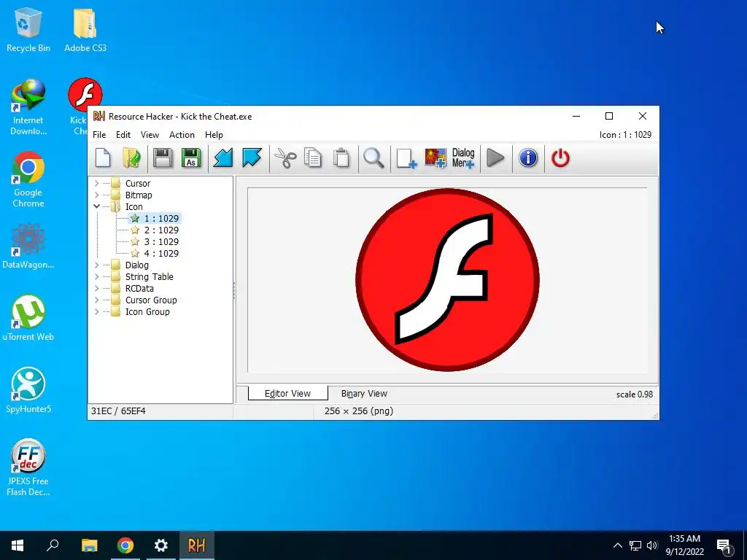747x560 pixels.
Task: Open the Edit menu
Action: [x=123, y=135]
